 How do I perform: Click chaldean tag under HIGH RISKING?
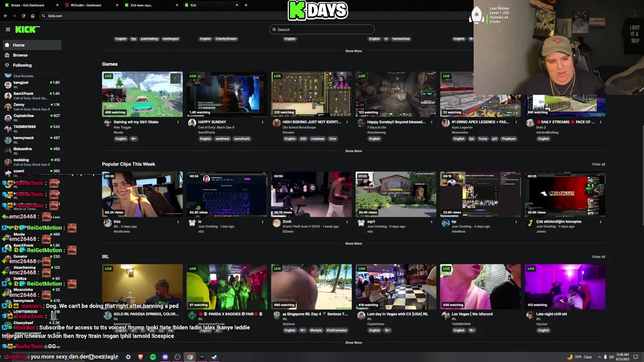pos(317,139)
